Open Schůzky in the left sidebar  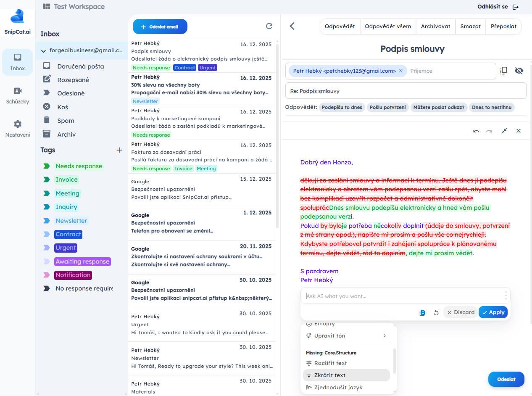18,95
